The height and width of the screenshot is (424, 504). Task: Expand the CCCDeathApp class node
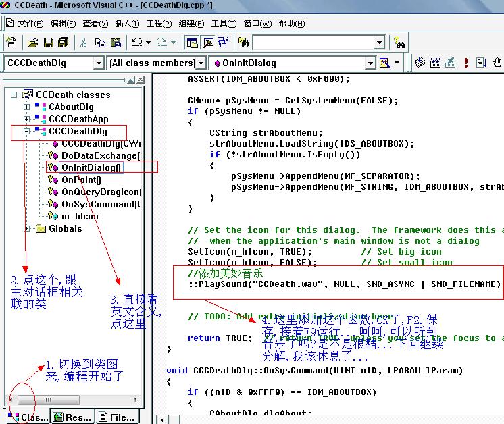tap(26, 120)
